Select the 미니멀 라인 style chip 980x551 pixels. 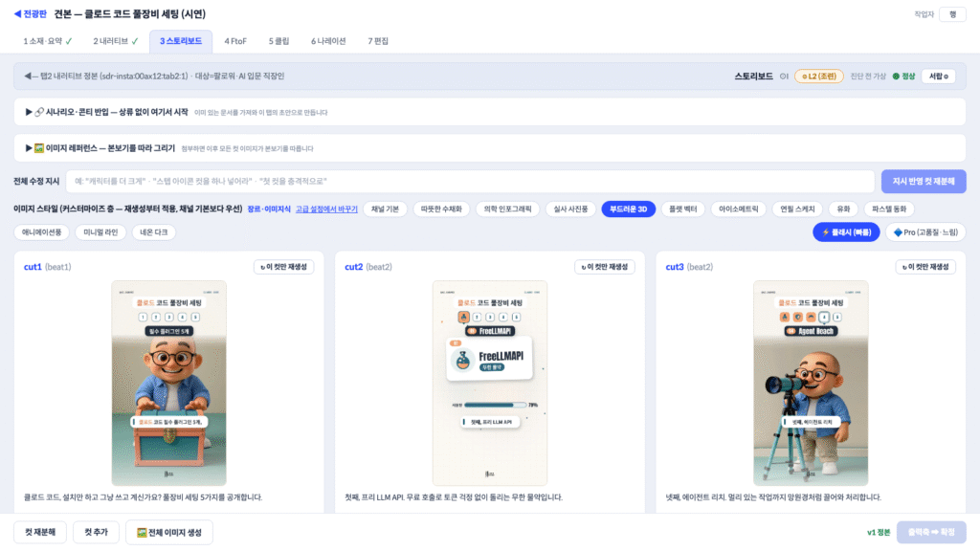(x=100, y=232)
